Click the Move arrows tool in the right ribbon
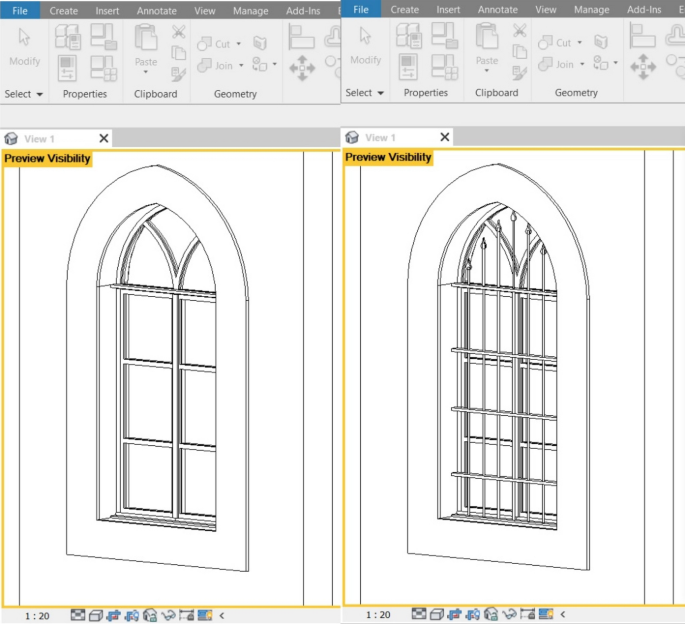The height and width of the screenshot is (624, 685). 642,66
